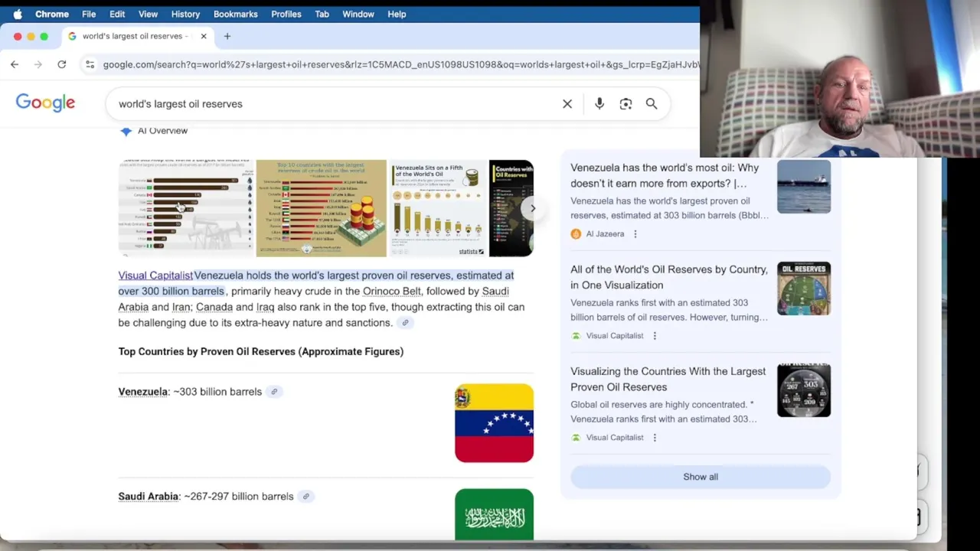Follow the Iran link
This screenshot has height=551, width=980.
pyautogui.click(x=181, y=307)
